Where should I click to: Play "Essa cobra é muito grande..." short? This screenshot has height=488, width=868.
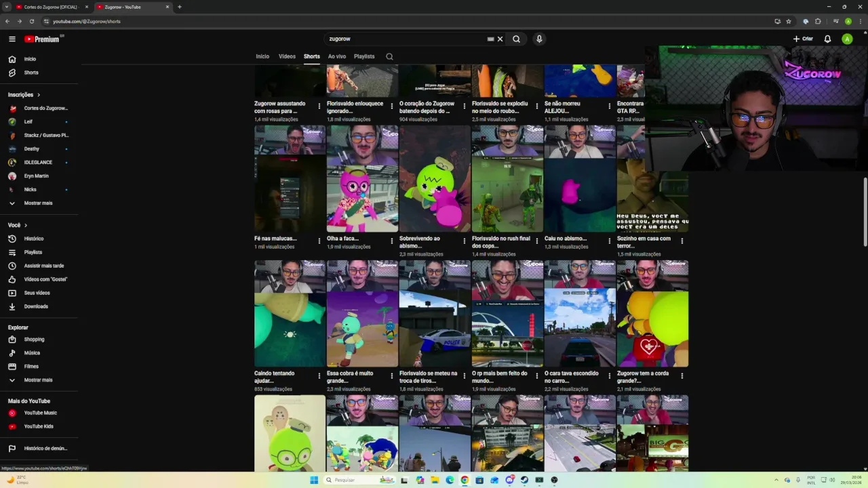[x=362, y=314]
